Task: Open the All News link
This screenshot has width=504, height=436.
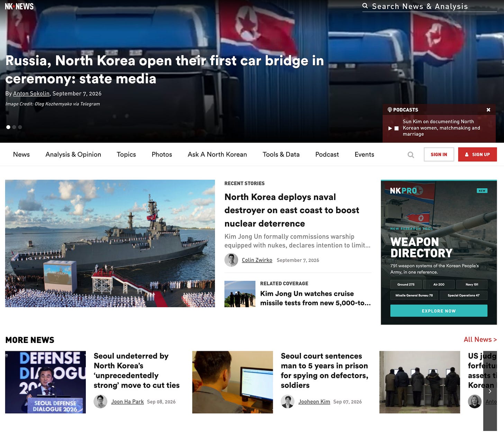Action: click(x=480, y=339)
